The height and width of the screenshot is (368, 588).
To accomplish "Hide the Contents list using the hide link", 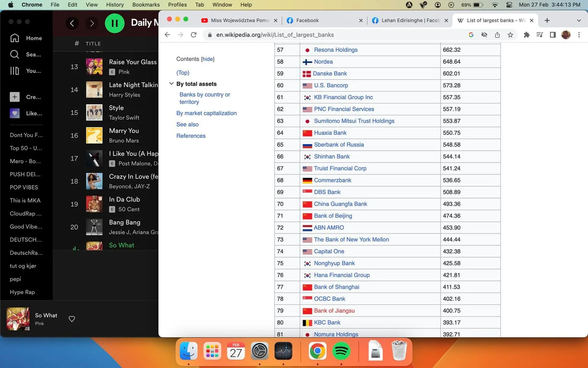I will (x=208, y=59).
